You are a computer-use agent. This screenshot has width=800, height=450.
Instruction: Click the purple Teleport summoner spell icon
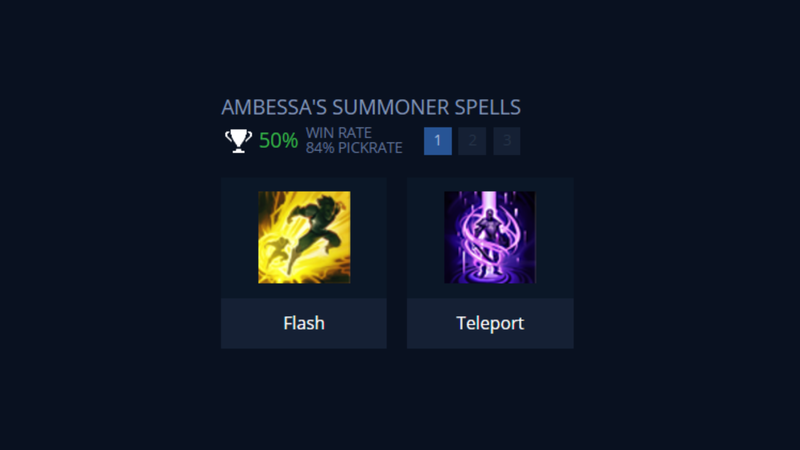(x=490, y=237)
